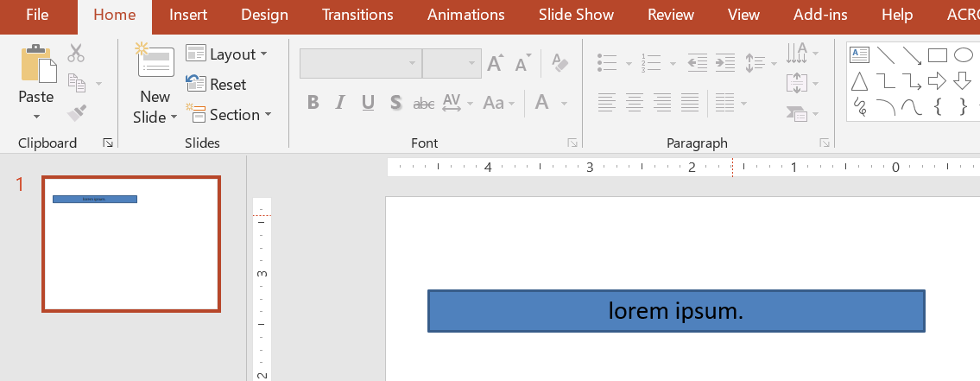Open the Text Direction menu
The image size is (980, 381).
802,53
